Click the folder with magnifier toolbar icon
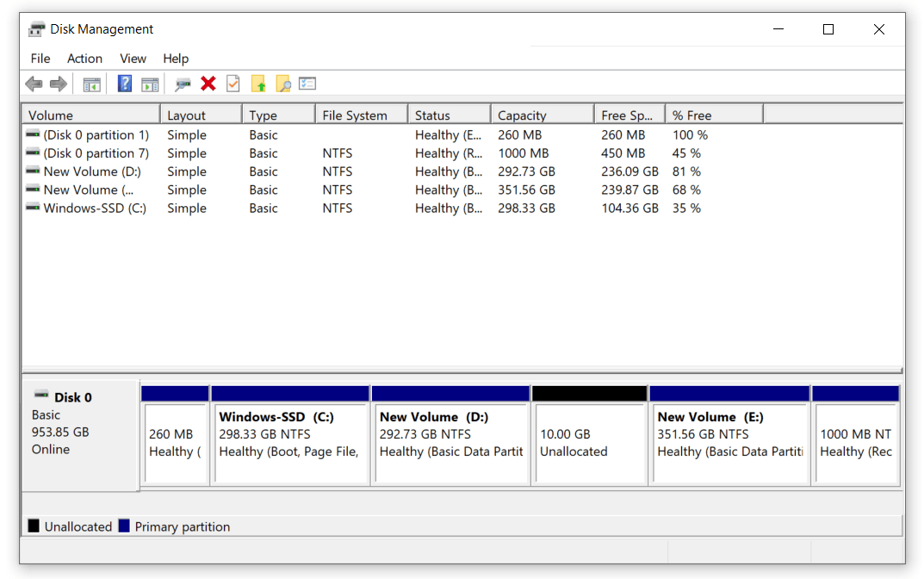924x579 pixels. tap(282, 84)
